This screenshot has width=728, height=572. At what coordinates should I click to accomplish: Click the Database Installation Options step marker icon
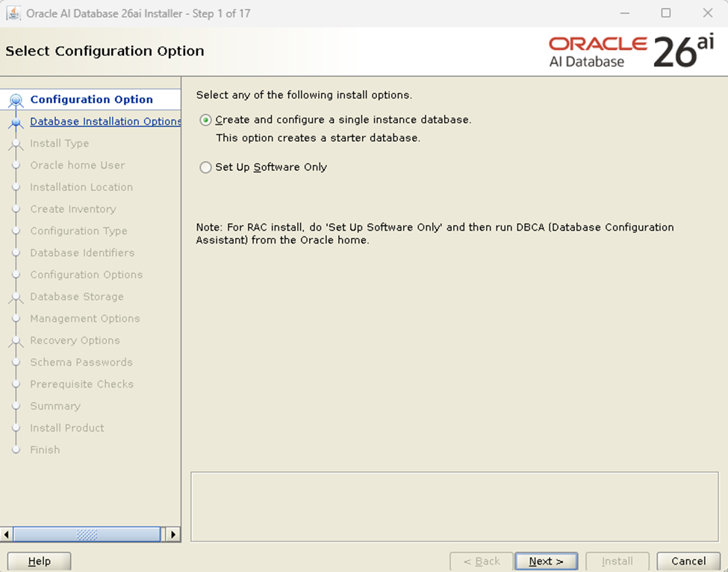[16, 122]
